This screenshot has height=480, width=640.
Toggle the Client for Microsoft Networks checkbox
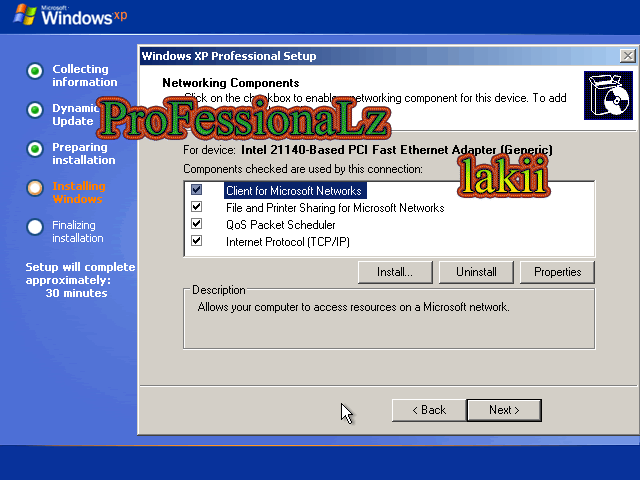pyautogui.click(x=196, y=190)
